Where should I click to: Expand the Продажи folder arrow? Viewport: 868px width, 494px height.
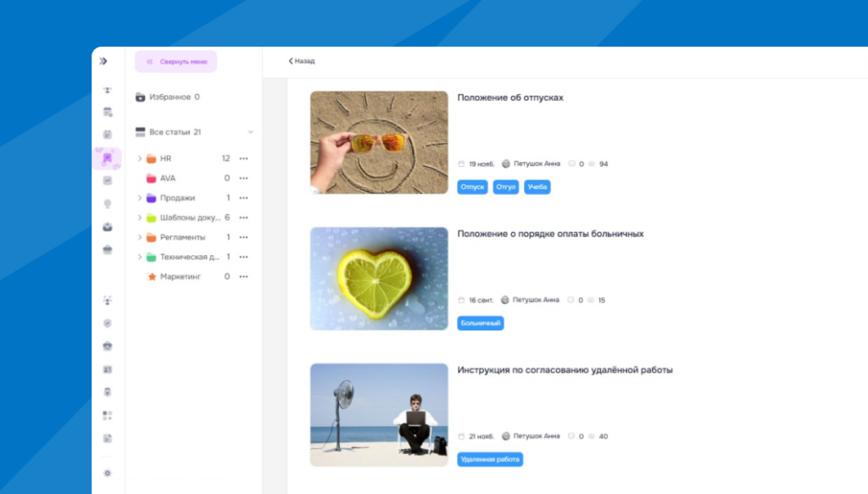click(x=139, y=198)
